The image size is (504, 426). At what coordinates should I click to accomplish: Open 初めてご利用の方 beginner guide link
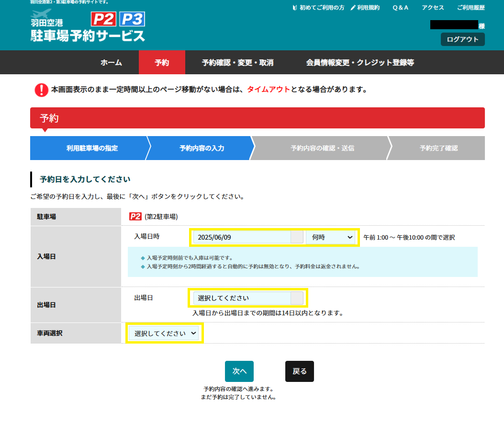[318, 8]
